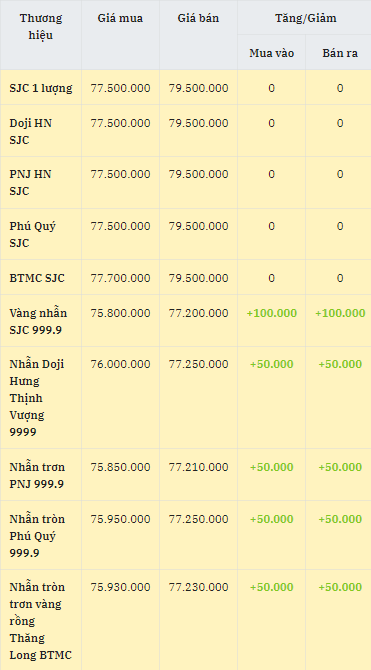Select the Vàng nhẫn SJC 999.9 label

(x=38, y=321)
